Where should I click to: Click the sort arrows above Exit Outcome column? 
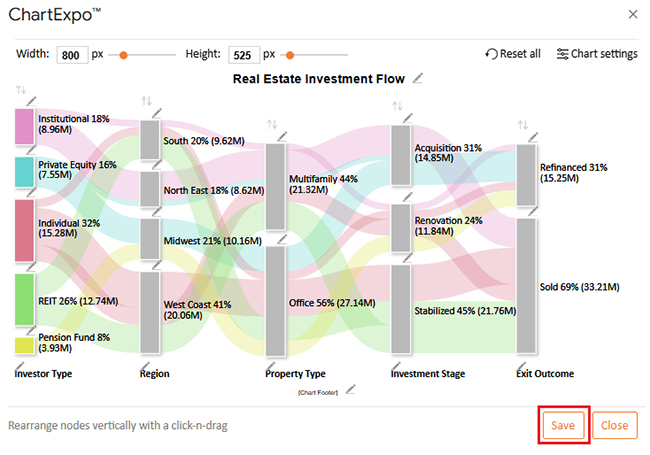point(522,125)
